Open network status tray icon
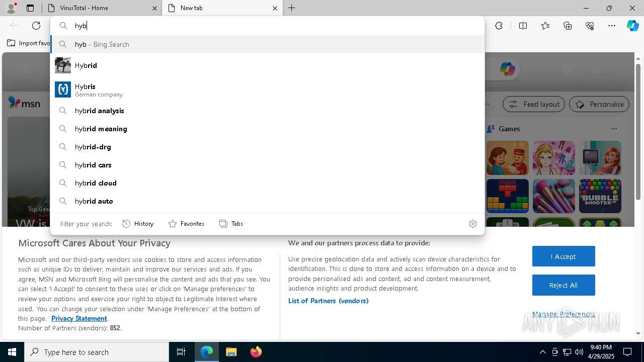The height and width of the screenshot is (362, 644). click(x=567, y=352)
